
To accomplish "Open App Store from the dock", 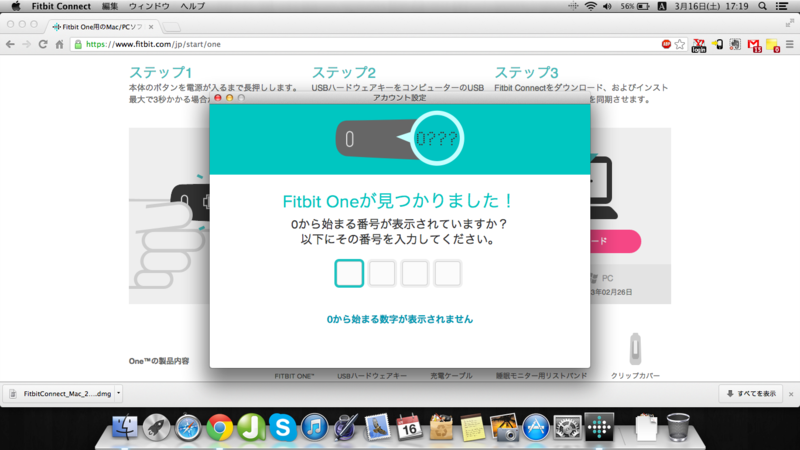I will (x=536, y=427).
